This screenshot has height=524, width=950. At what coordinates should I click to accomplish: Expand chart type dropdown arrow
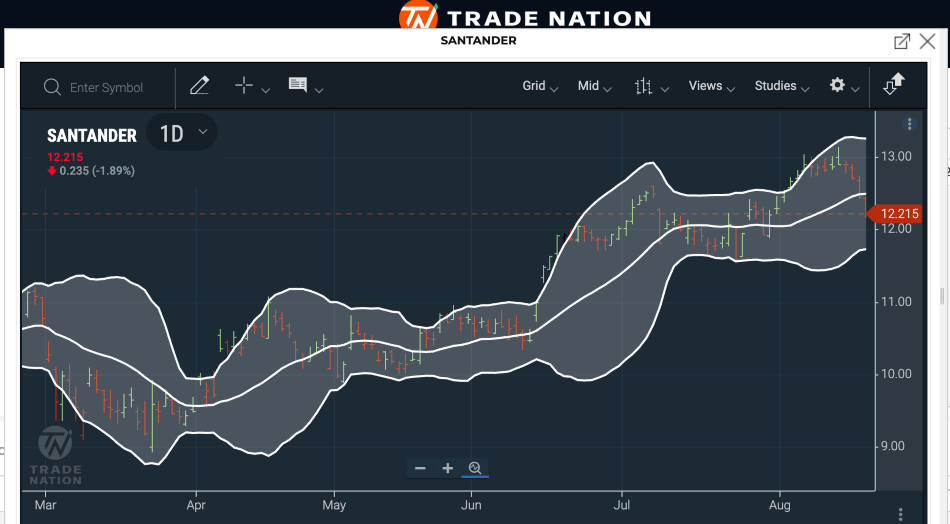(665, 90)
